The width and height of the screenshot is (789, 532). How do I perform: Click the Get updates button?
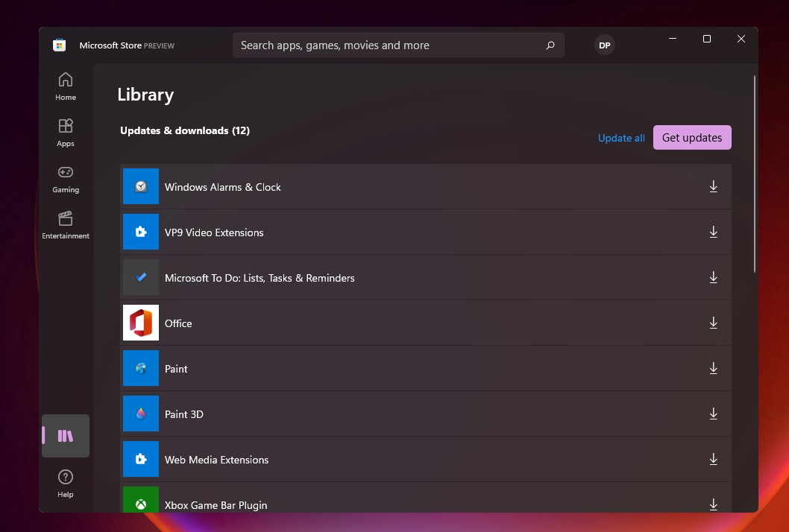coord(692,138)
